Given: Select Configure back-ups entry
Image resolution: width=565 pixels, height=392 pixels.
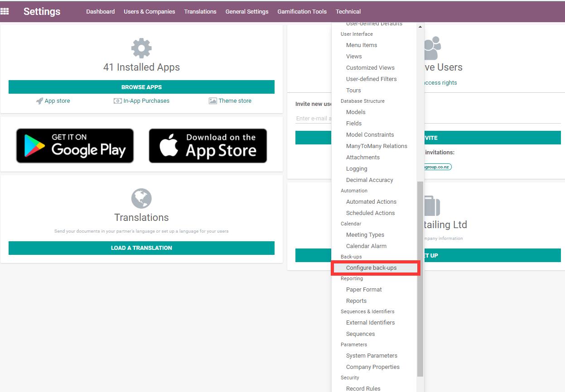Looking at the screenshot, I should point(371,268).
